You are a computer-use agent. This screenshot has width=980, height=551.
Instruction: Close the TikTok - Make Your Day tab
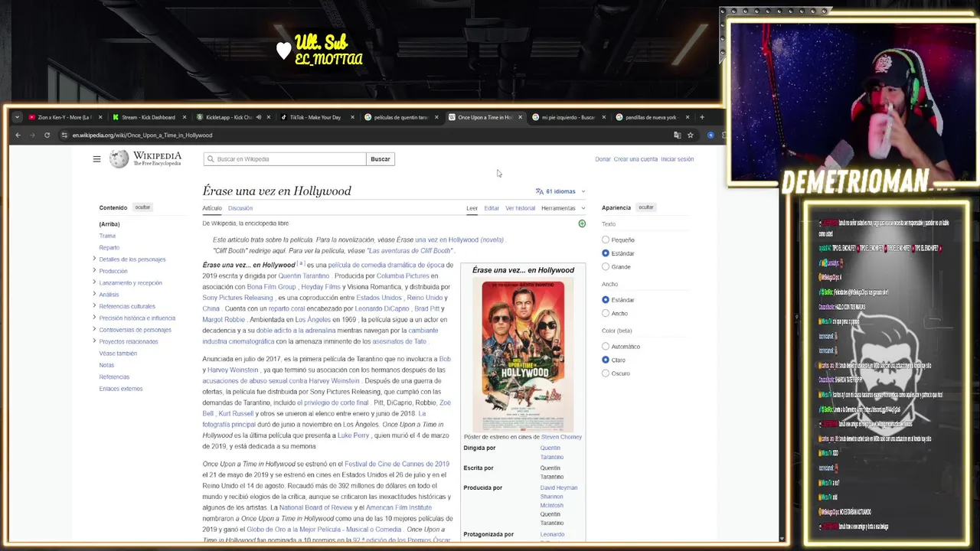point(352,117)
